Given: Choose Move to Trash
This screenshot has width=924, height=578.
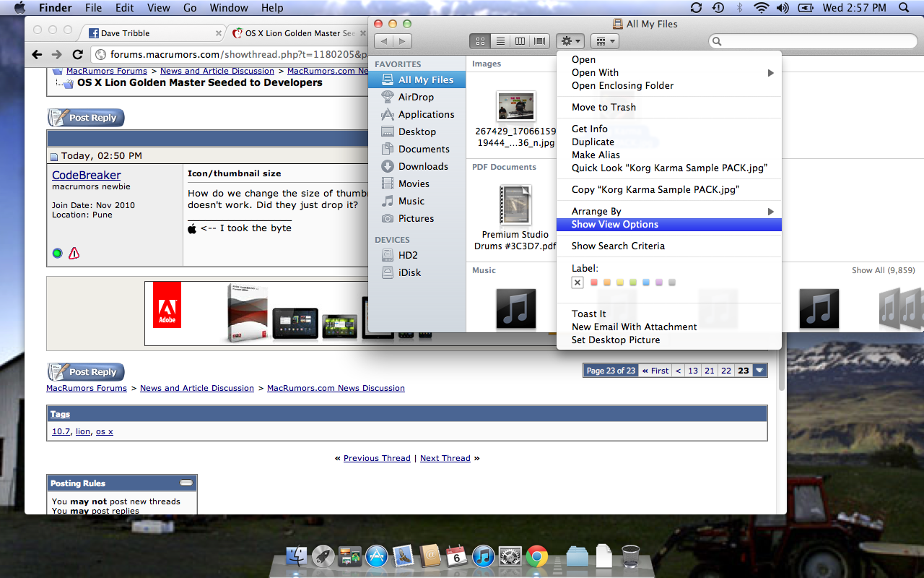Looking at the screenshot, I should pyautogui.click(x=669, y=108).
